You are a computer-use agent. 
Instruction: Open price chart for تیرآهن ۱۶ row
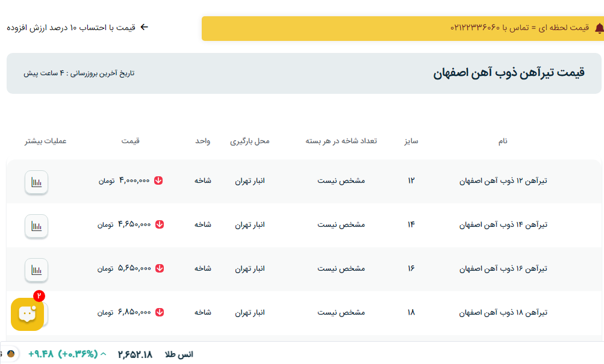point(36,270)
